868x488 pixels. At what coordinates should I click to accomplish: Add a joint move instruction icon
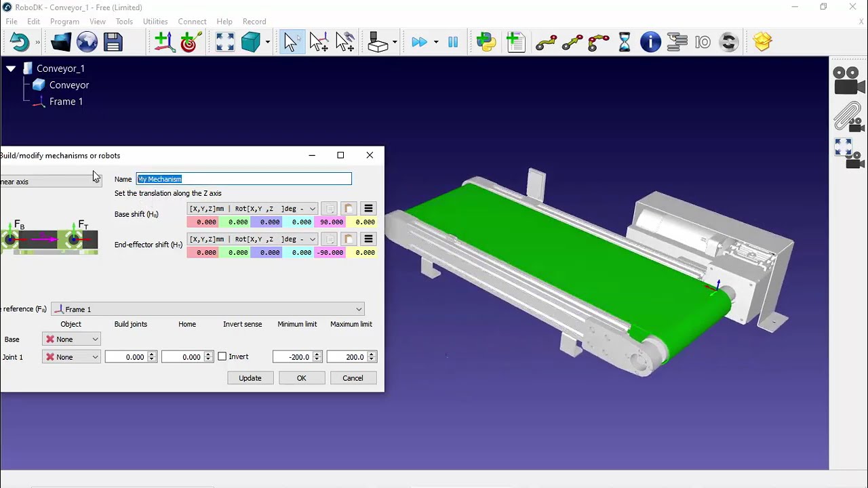click(x=546, y=42)
